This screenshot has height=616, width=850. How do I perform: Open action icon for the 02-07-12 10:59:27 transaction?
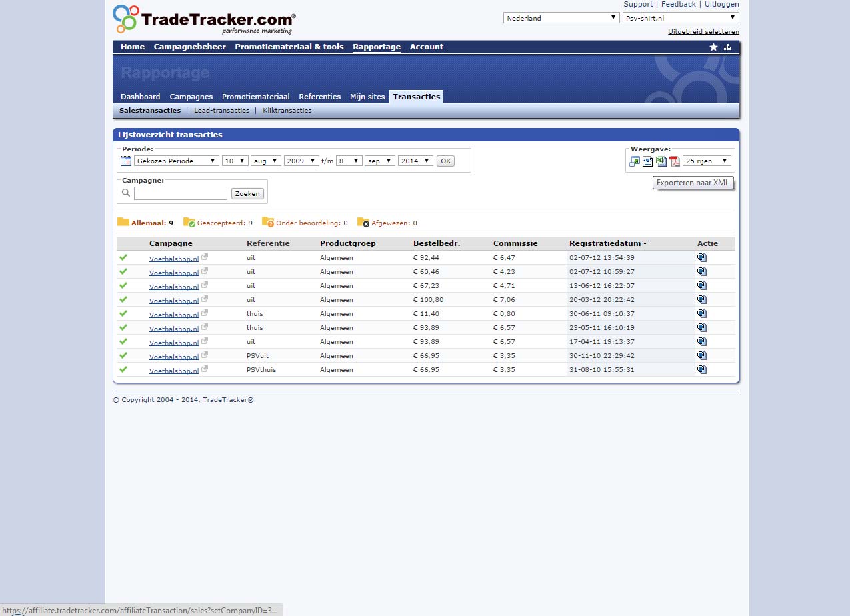[702, 271]
